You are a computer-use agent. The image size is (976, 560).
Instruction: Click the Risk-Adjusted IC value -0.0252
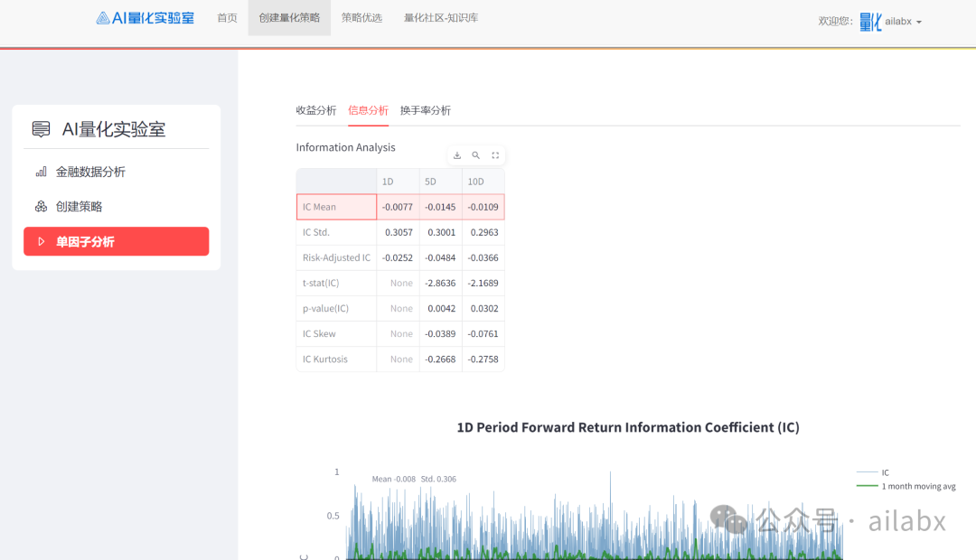(399, 258)
